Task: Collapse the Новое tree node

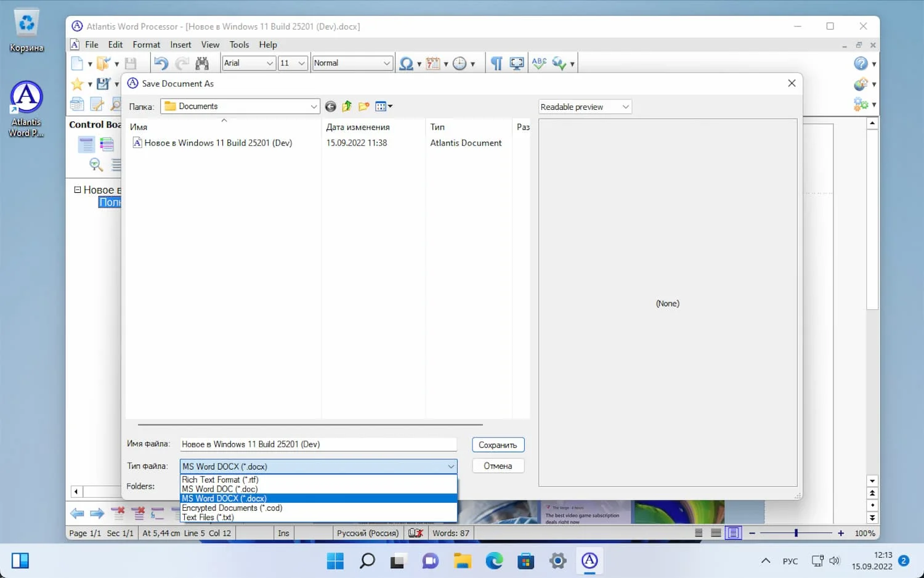Action: tap(78, 190)
